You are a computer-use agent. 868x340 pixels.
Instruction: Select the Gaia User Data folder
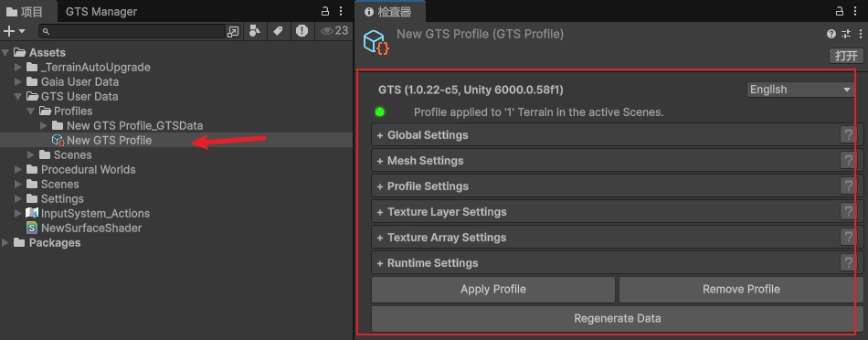(79, 81)
